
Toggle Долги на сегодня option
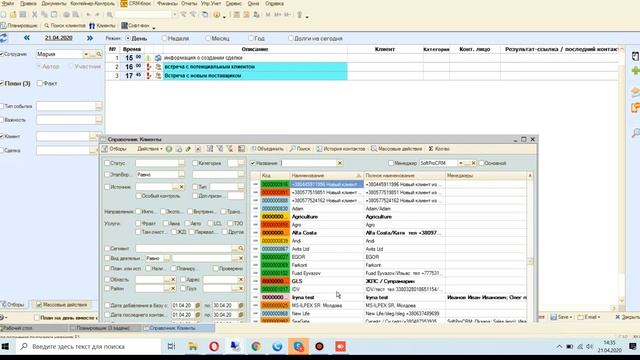click(x=291, y=38)
